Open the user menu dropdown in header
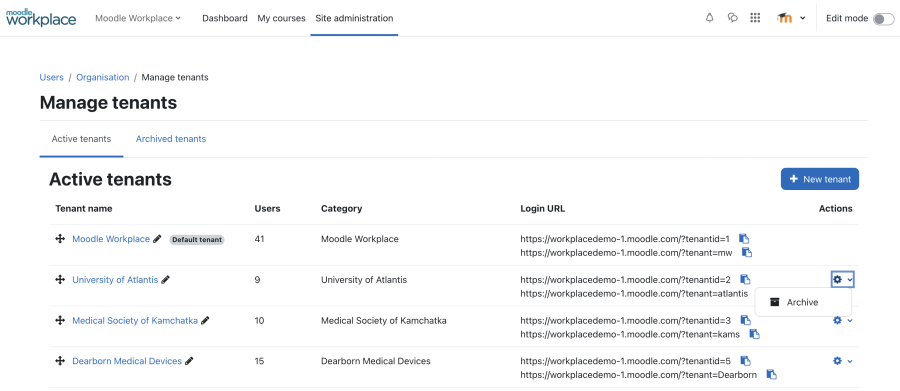900x391 pixels. (791, 18)
